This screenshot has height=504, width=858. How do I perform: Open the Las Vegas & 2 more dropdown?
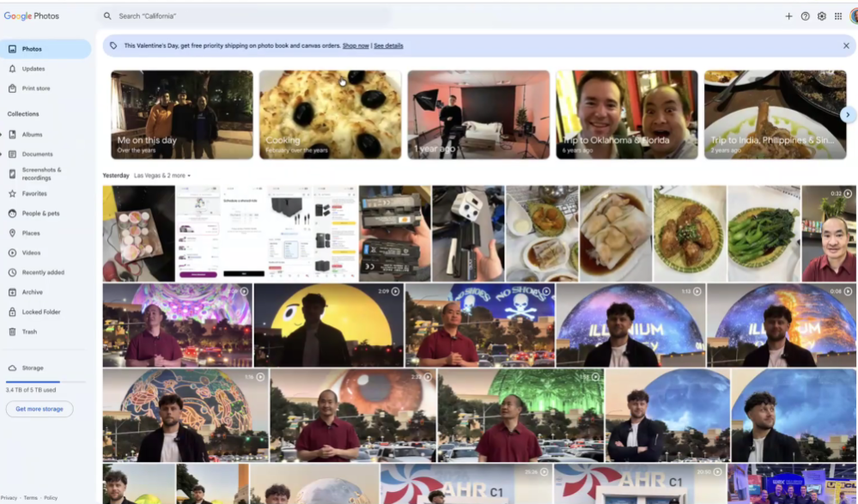click(162, 175)
